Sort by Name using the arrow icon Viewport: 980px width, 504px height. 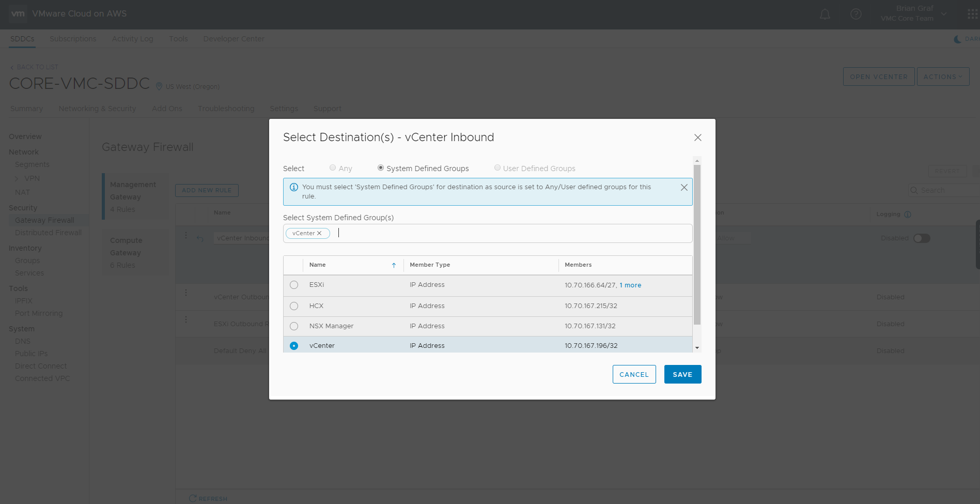[394, 265]
